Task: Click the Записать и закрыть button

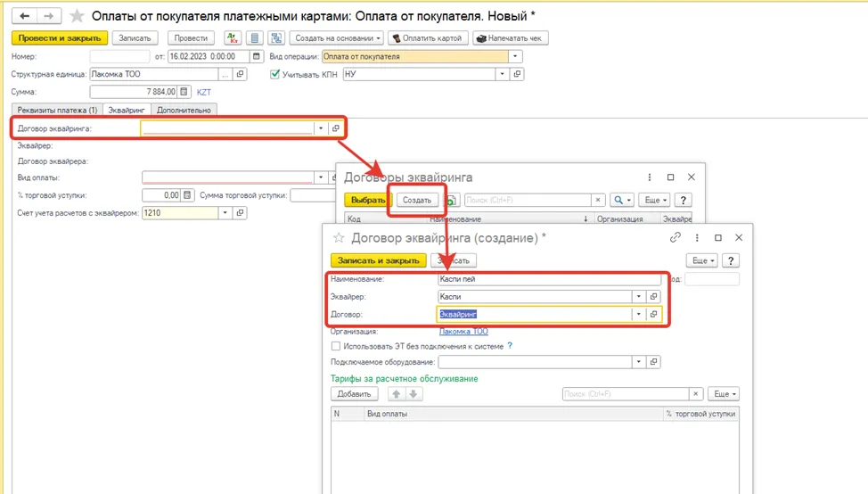Action: [x=379, y=260]
